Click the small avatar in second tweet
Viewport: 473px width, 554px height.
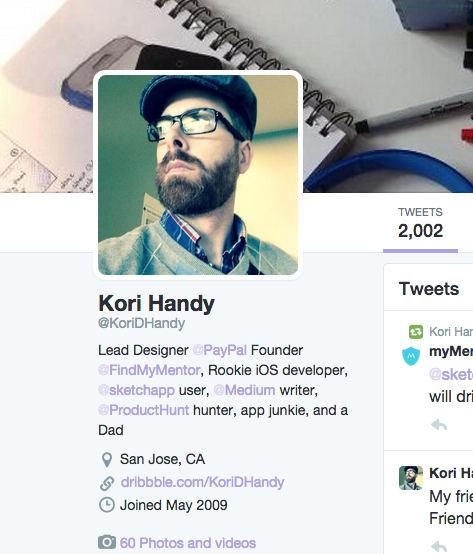[x=411, y=478]
